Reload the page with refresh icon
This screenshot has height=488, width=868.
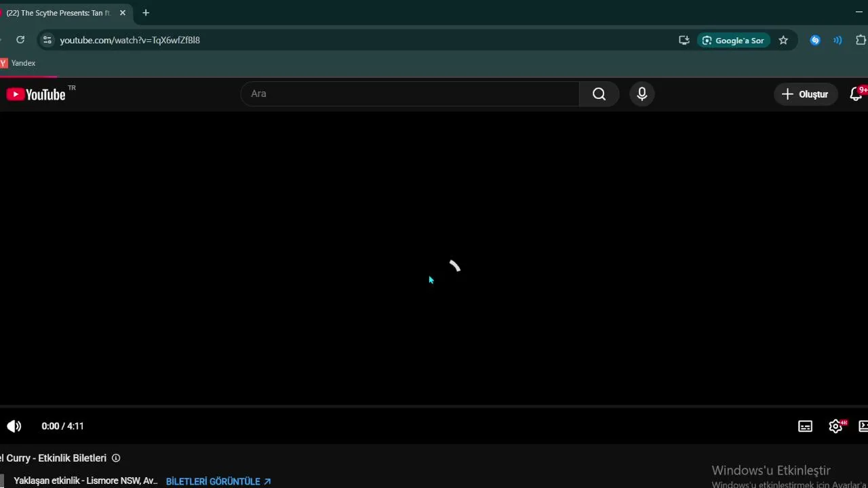click(x=20, y=40)
